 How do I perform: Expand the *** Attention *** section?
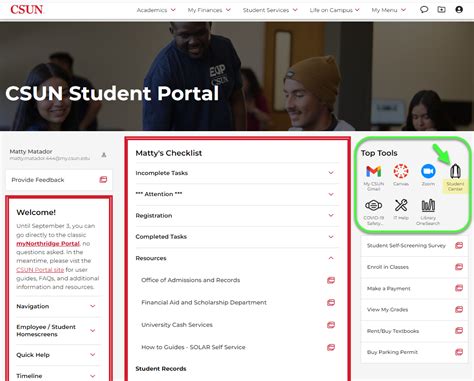237,194
